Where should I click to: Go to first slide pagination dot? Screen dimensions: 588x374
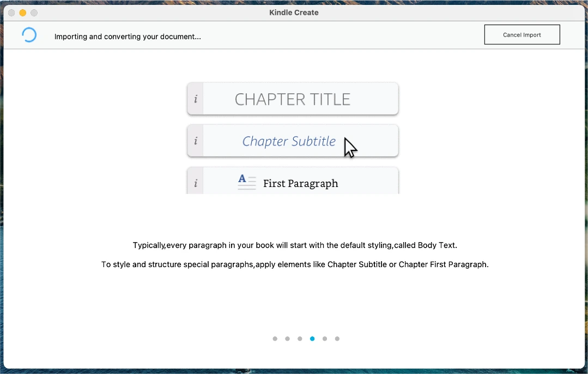(275, 339)
